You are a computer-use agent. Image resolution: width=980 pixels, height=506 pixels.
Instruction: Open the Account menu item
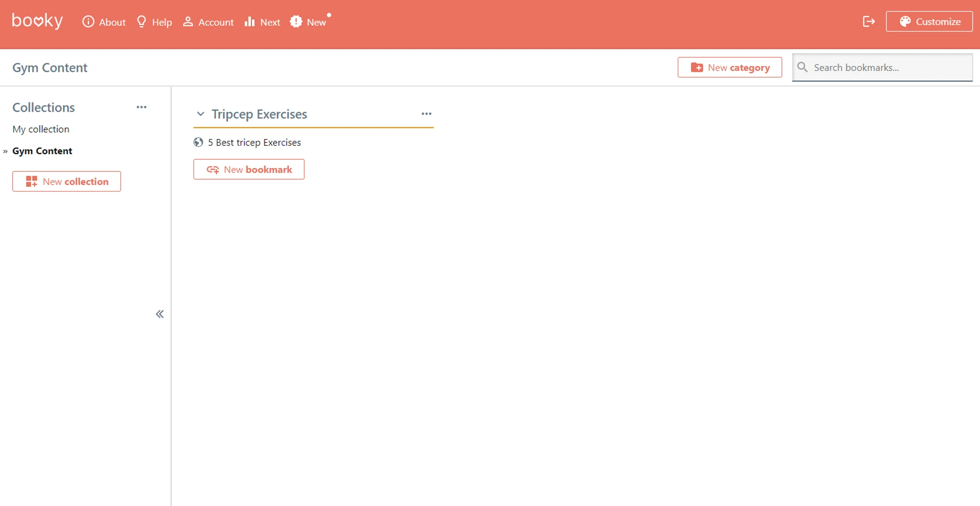(208, 22)
